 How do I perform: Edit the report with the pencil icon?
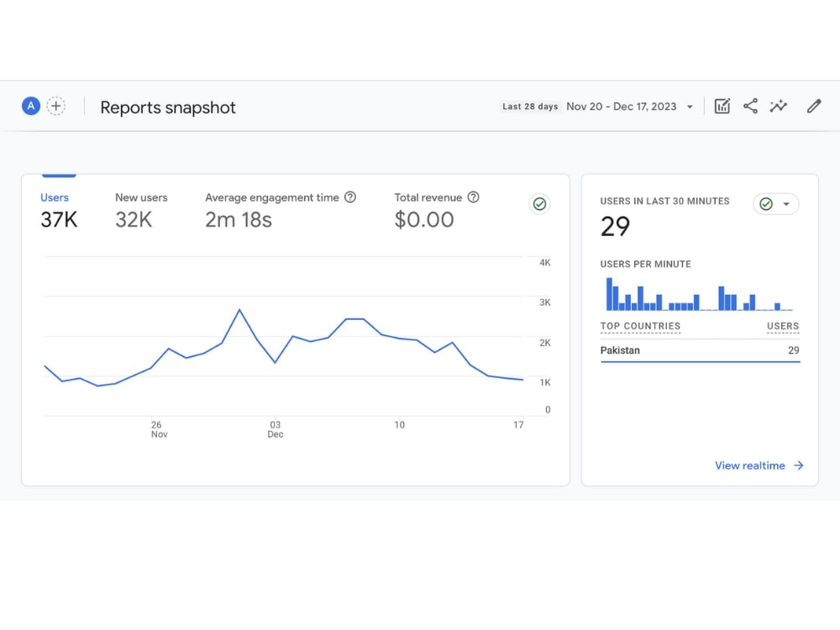[x=814, y=106]
